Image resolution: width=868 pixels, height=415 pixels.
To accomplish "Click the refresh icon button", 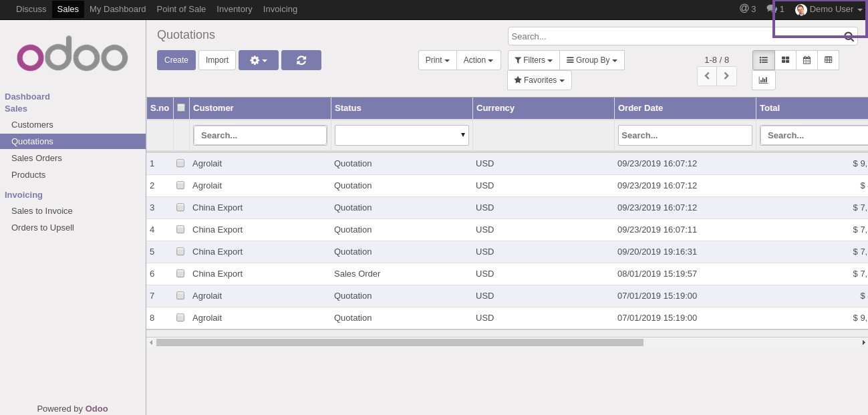I will (x=301, y=60).
